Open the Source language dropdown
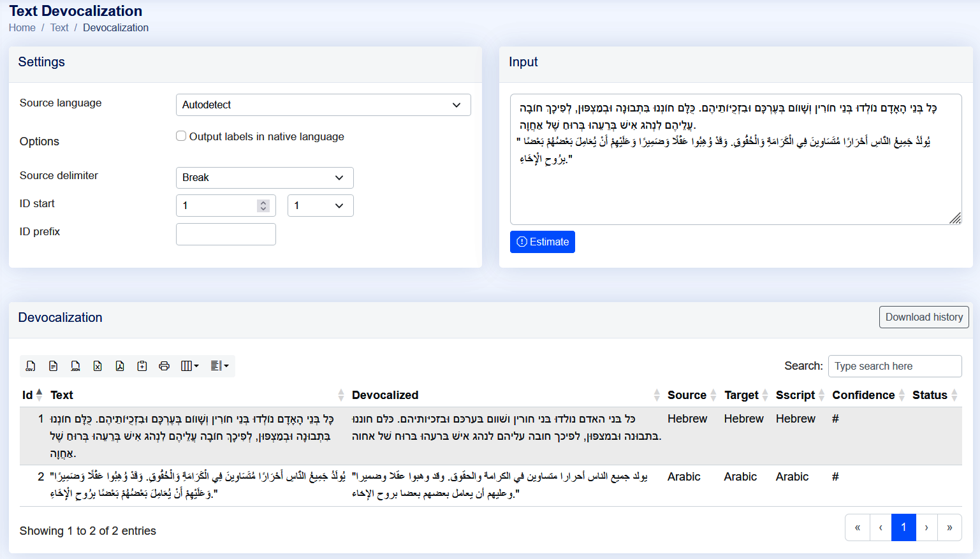Image resolution: width=980 pixels, height=559 pixels. (323, 105)
